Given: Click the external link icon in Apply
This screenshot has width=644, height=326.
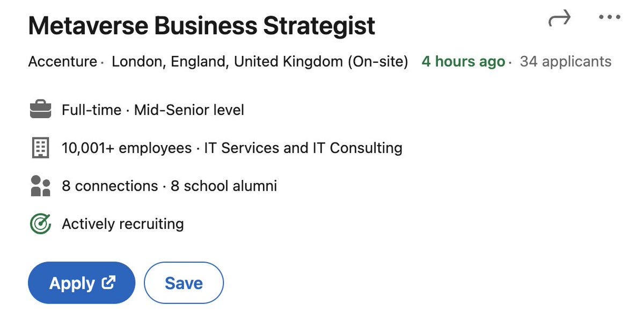Looking at the screenshot, I should click(108, 282).
